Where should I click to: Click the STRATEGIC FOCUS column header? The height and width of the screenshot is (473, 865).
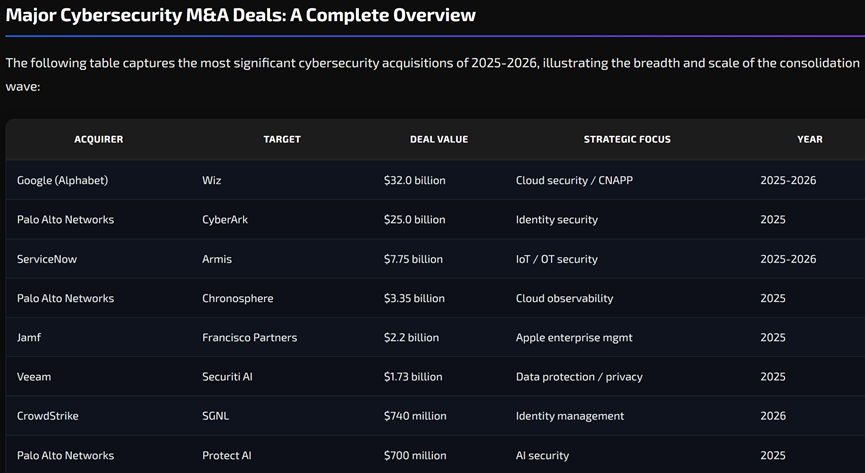627,140
